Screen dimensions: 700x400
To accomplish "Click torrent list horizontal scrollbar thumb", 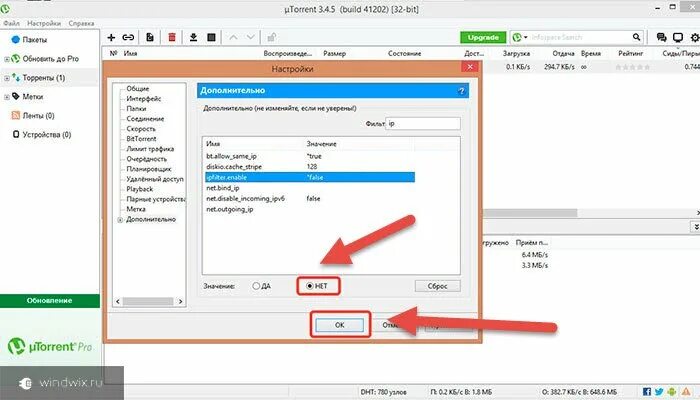I will click(530, 213).
